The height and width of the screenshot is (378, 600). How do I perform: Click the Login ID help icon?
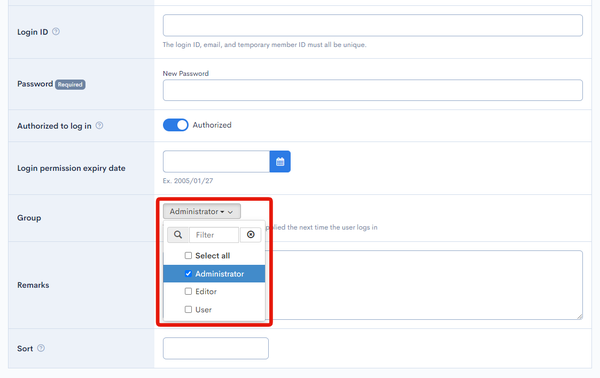[56, 31]
